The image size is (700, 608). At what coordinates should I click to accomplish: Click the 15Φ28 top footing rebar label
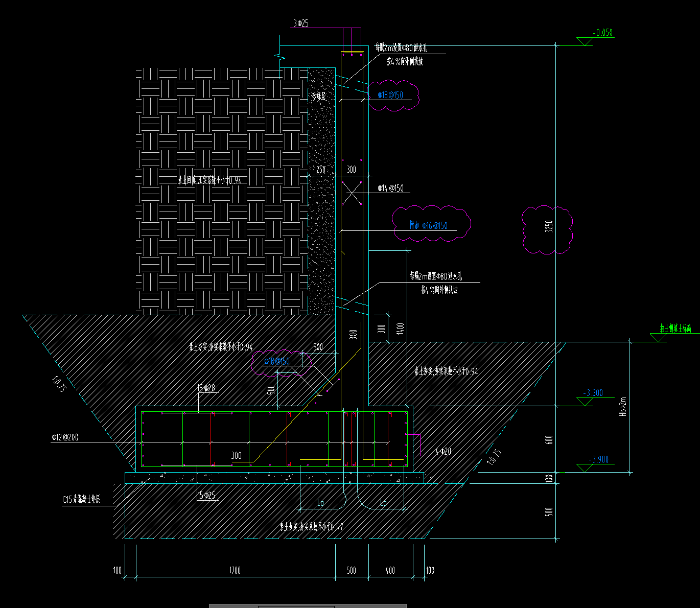(206, 388)
